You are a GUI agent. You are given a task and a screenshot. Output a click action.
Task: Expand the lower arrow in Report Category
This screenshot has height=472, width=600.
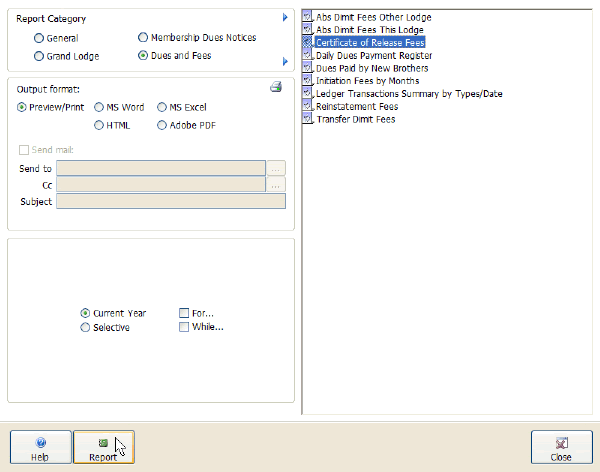click(285, 62)
